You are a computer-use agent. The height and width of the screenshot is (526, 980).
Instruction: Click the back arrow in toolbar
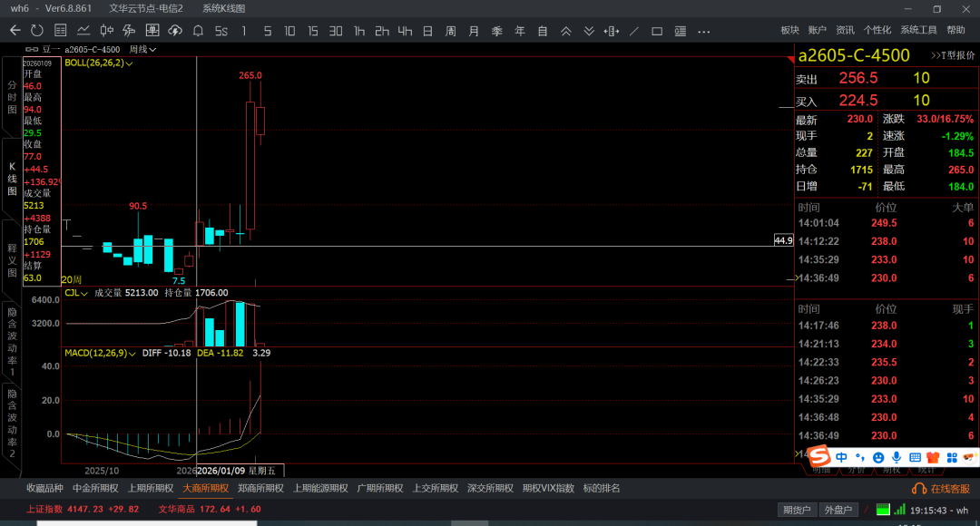pyautogui.click(x=15, y=31)
